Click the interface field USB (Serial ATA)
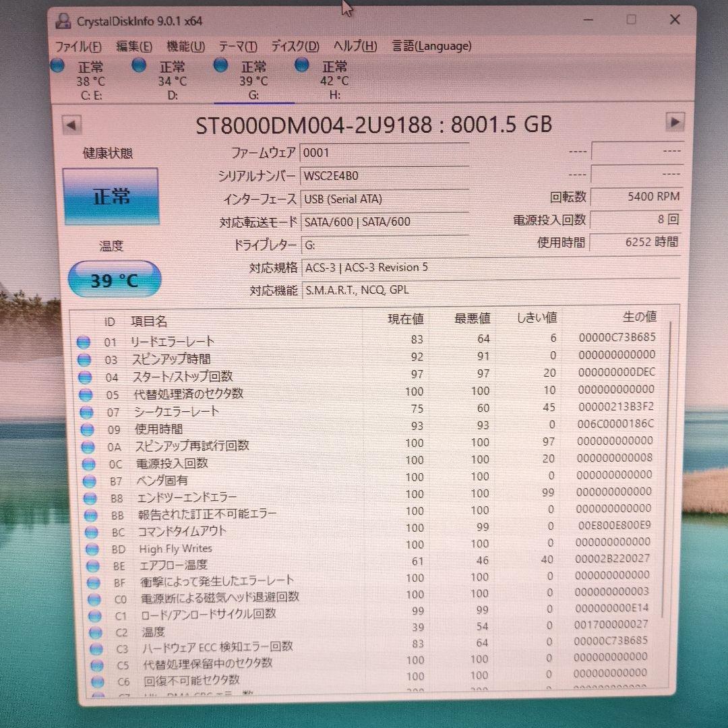Image resolution: width=728 pixels, height=728 pixels. pos(384,199)
